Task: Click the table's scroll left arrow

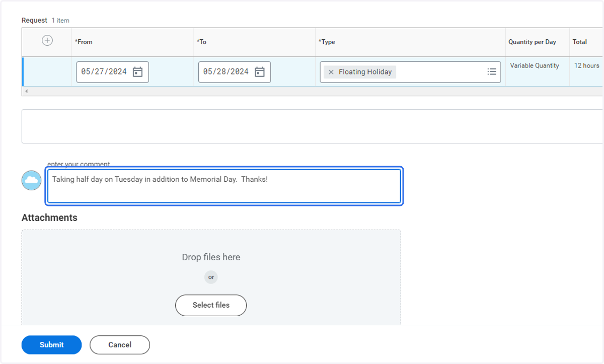Action: click(x=26, y=91)
